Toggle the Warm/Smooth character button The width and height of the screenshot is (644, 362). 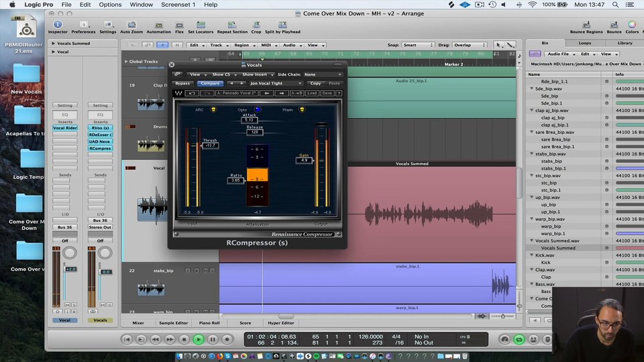[302, 109]
